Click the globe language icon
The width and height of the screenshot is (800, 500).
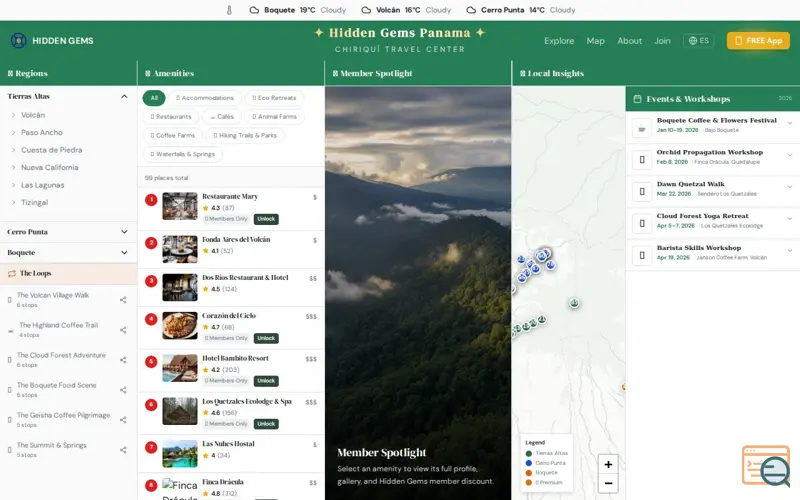coord(693,41)
